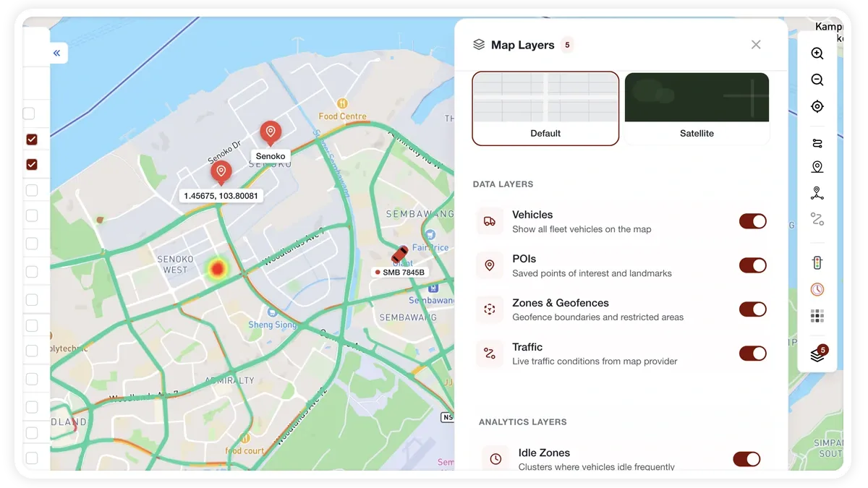Click the POI pin above the coordinates label
The image size is (868, 488).
pos(221,173)
